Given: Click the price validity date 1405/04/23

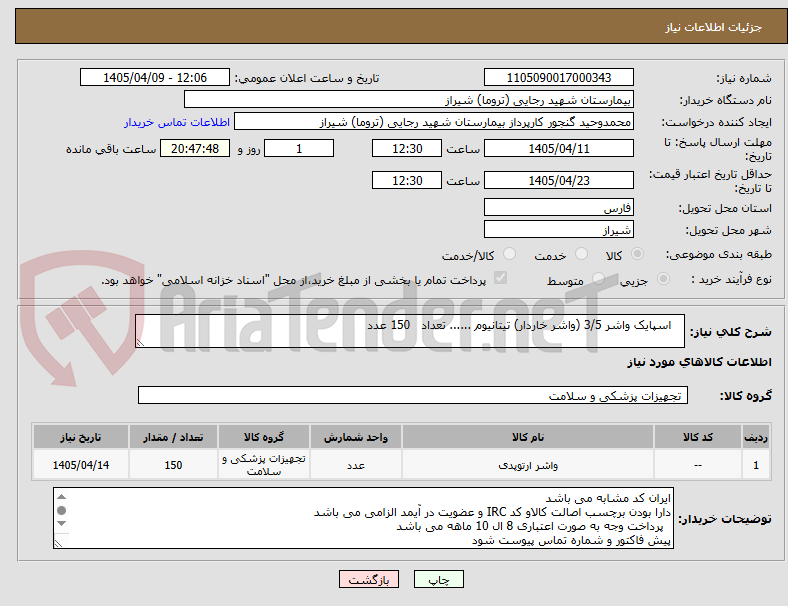Looking at the screenshot, I should click(x=558, y=180).
